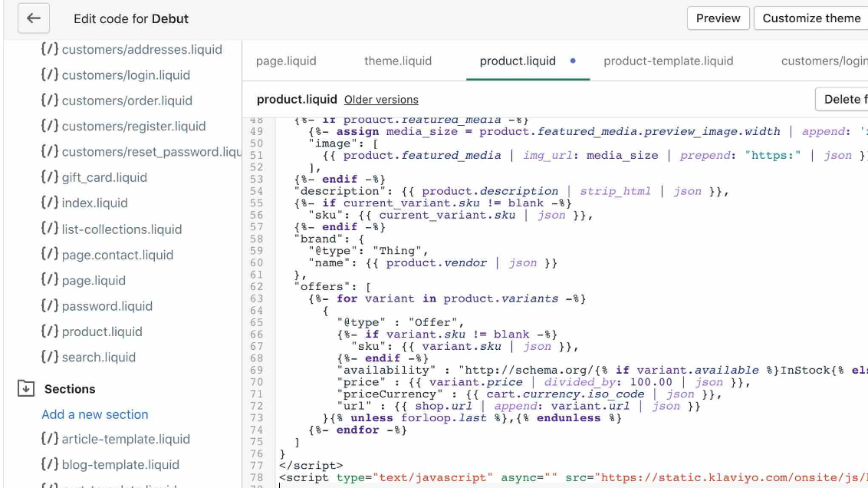This screenshot has width=868, height=488.
Task: Switch to the page.liquid tab
Action: (286, 61)
